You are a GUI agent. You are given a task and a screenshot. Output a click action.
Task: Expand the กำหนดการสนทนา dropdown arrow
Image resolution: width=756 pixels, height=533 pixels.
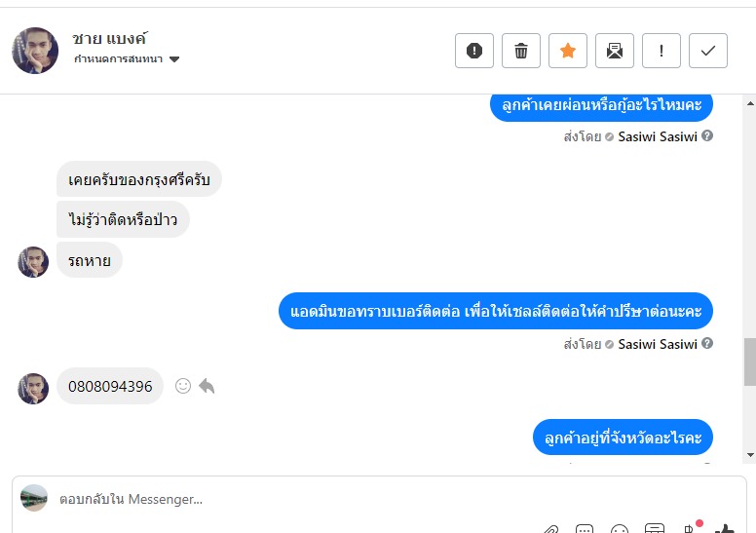174,59
